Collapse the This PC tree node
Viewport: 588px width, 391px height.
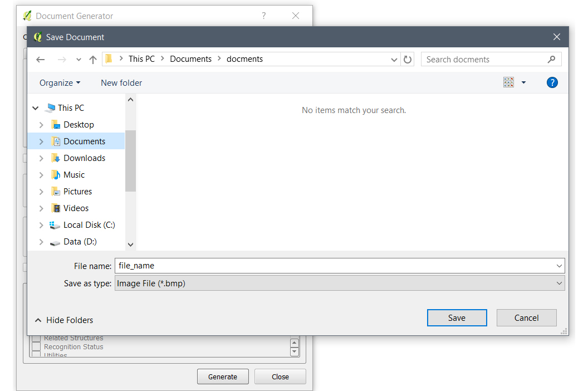pos(36,108)
